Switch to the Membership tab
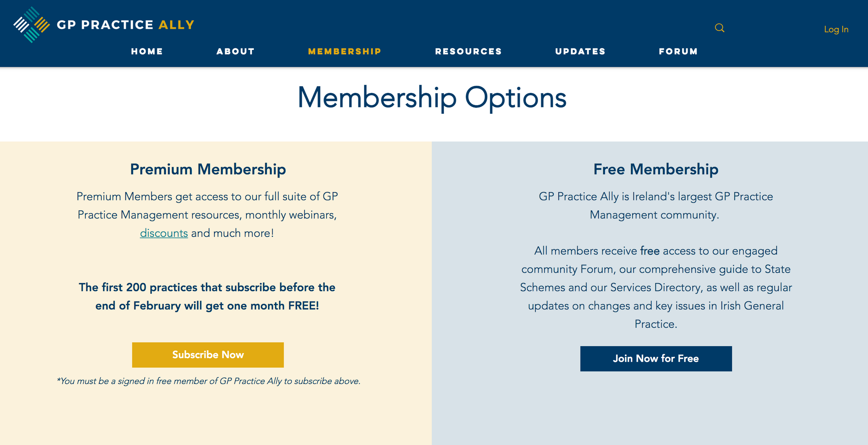This screenshot has height=445, width=868. [344, 51]
